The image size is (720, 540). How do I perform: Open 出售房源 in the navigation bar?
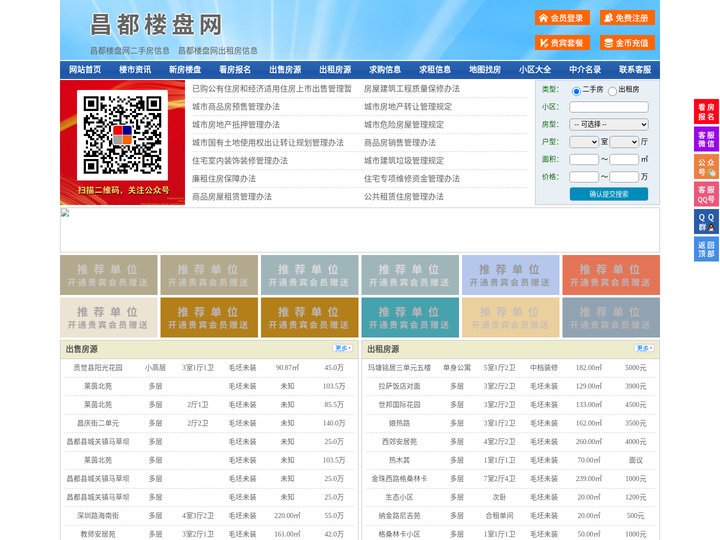pyautogui.click(x=285, y=70)
